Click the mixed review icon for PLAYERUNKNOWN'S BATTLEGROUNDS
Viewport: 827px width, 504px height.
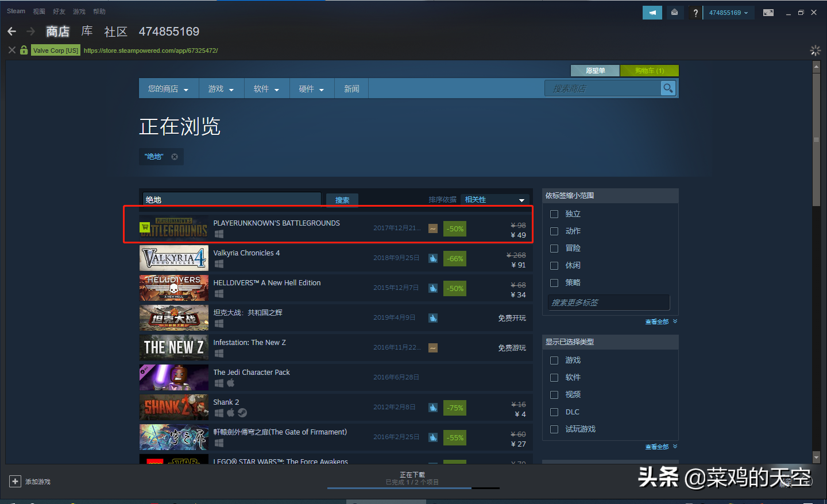tap(433, 228)
